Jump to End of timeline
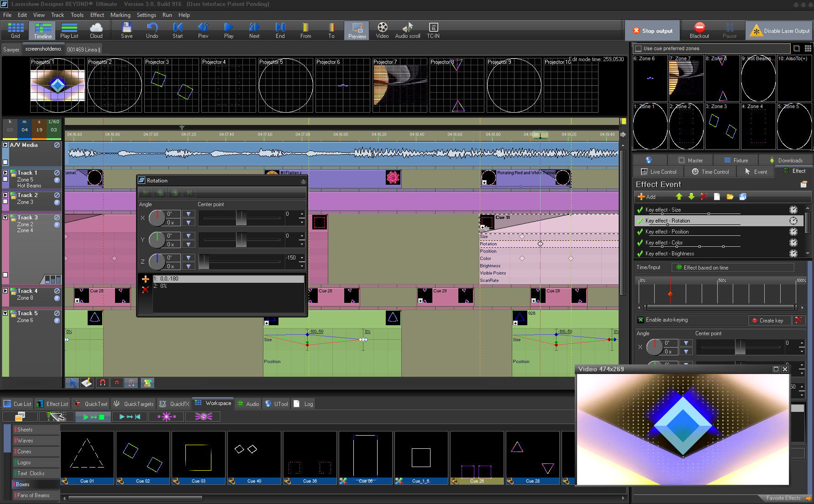 pyautogui.click(x=280, y=31)
